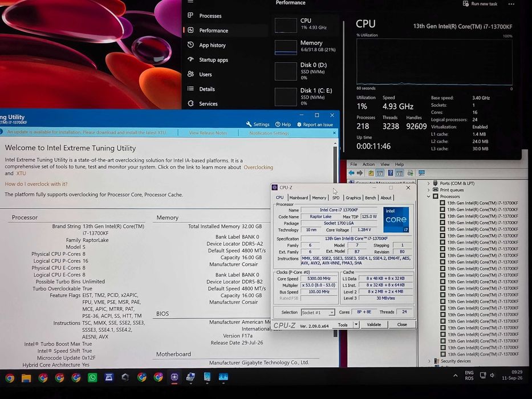Show hidden system tray icons chevron
Viewport: 532px width, 399px height.
[456, 376]
